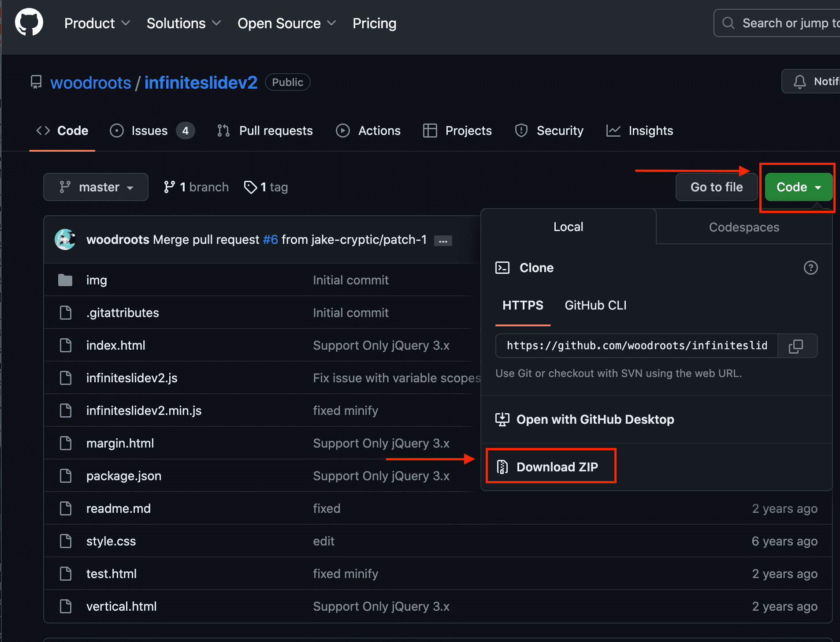Click the Notifications button
This screenshot has width=840, height=642.
point(811,82)
